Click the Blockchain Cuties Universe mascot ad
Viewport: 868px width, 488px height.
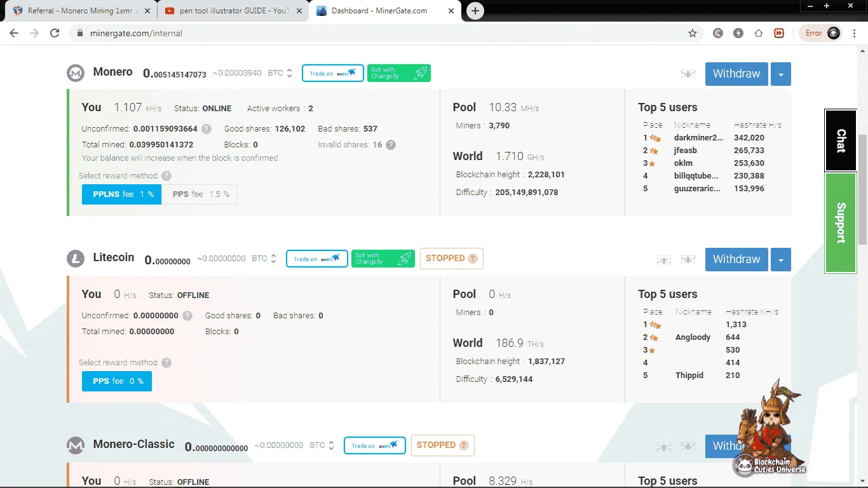(x=770, y=429)
